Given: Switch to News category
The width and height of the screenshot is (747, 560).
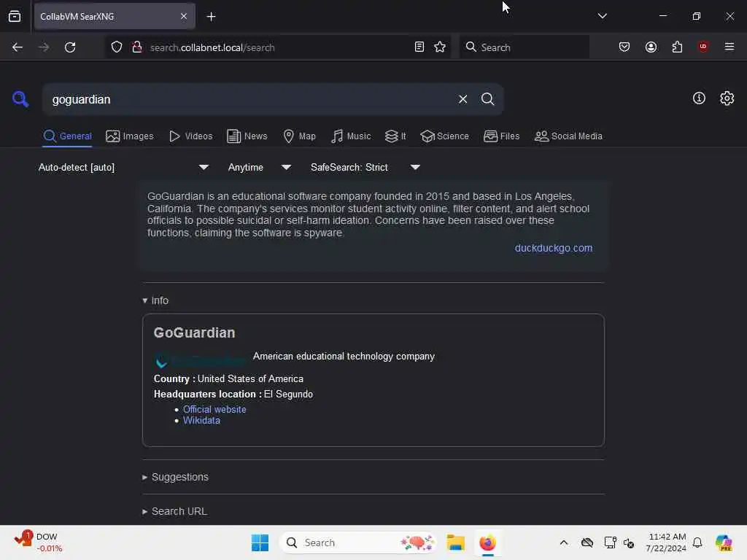Looking at the screenshot, I should [247, 136].
